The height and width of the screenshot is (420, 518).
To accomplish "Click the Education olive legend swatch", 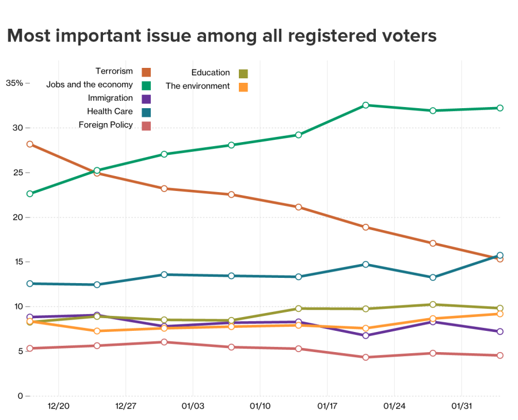I will (243, 74).
